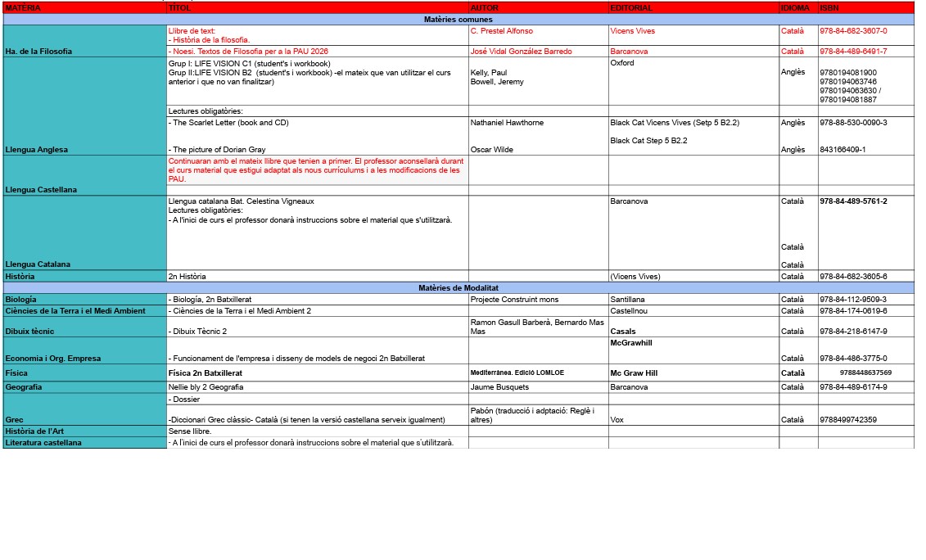Viewport: 926px width, 560px height.
Task: Click the Santillana publisher cell
Action: (x=627, y=300)
